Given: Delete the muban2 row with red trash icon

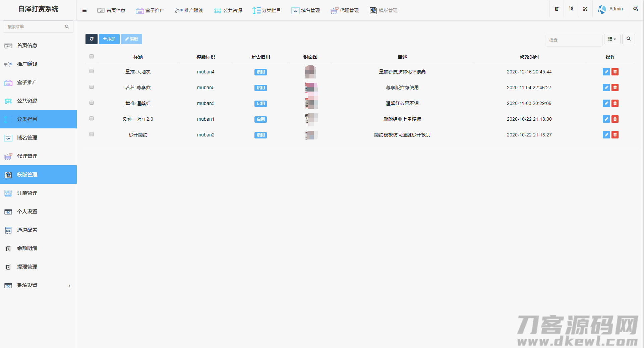Looking at the screenshot, I should click(615, 135).
